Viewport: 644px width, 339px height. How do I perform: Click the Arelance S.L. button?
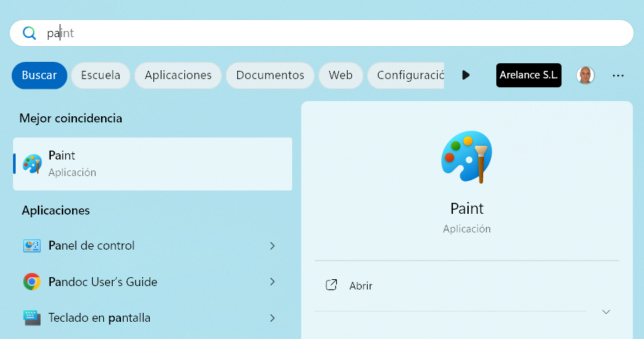tap(529, 75)
